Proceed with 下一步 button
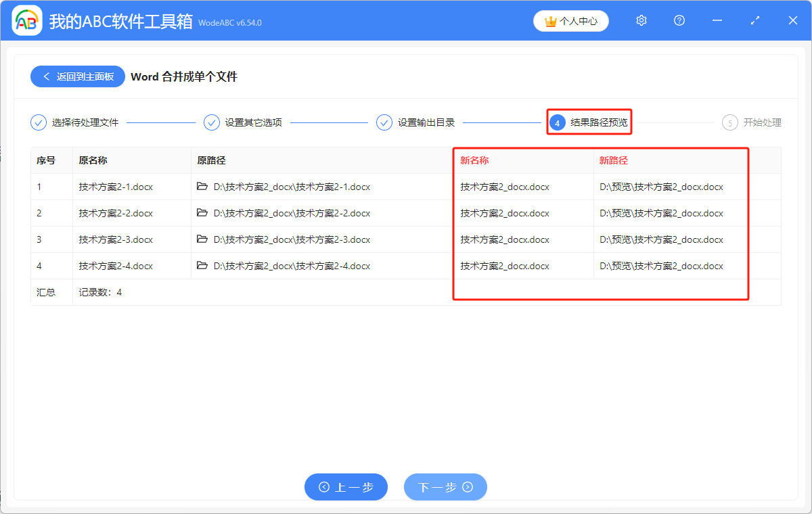This screenshot has width=812, height=514. click(x=445, y=487)
